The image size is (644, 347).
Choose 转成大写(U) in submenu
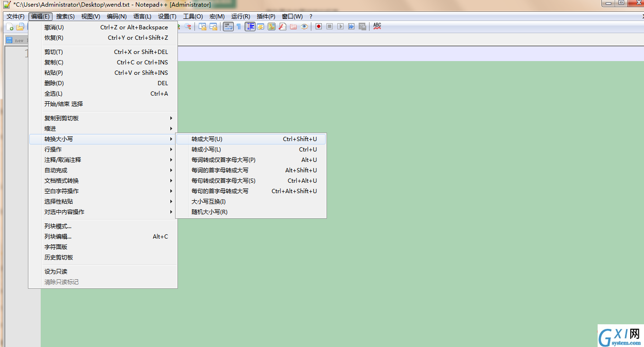(251, 139)
